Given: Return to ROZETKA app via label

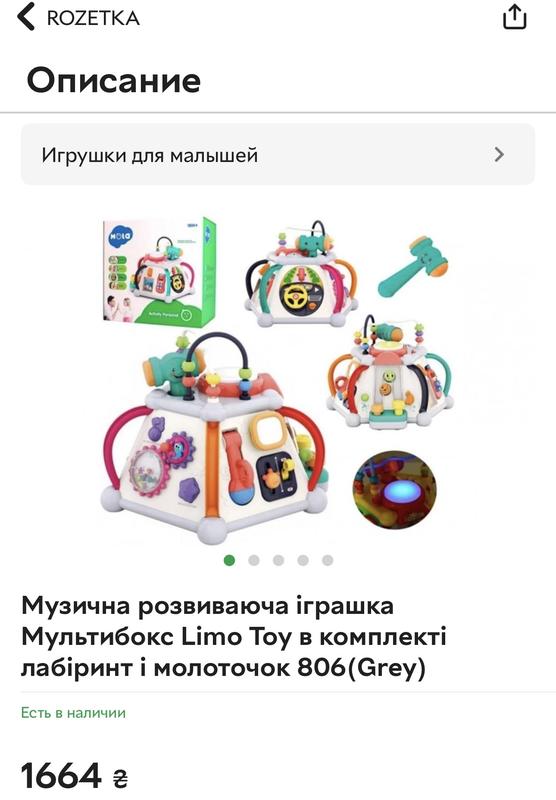Looking at the screenshot, I should click(x=93, y=18).
